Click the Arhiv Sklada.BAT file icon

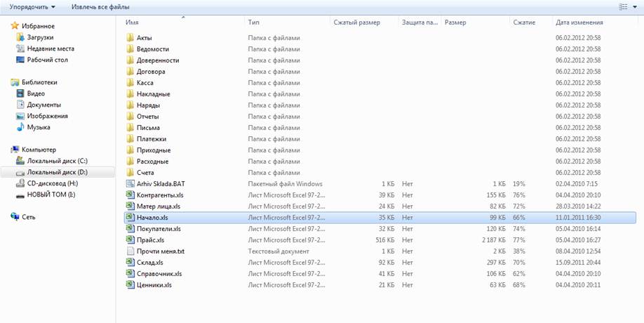coord(130,184)
